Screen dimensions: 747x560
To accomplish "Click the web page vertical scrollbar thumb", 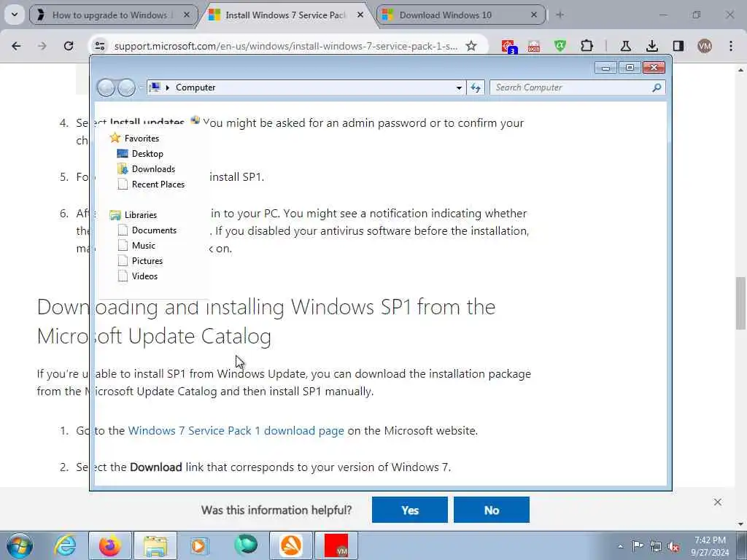I will point(741,303).
